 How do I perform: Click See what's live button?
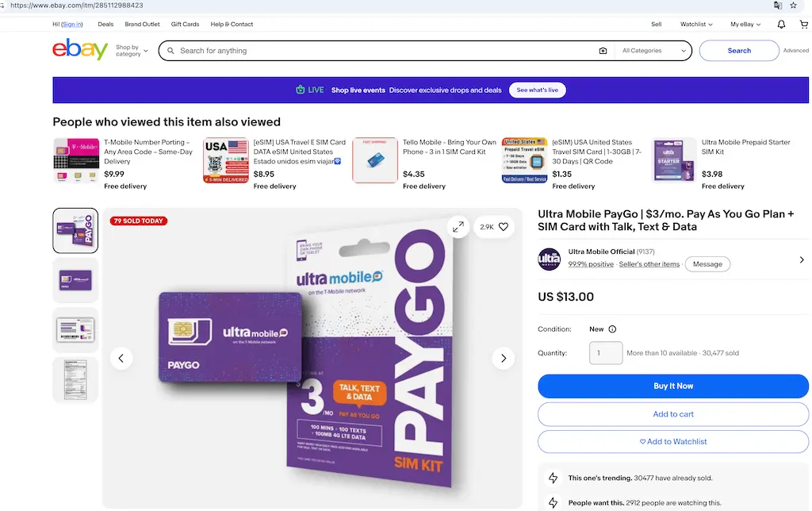pyautogui.click(x=537, y=90)
